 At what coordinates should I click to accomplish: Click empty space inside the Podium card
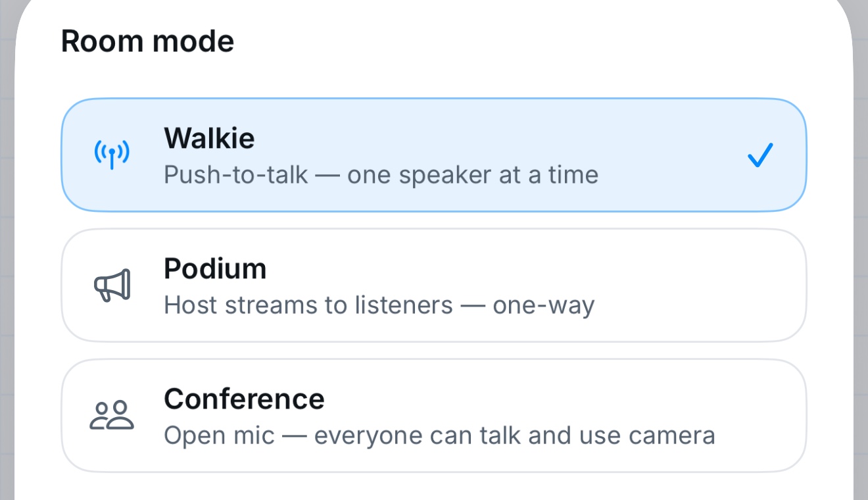coord(697,285)
